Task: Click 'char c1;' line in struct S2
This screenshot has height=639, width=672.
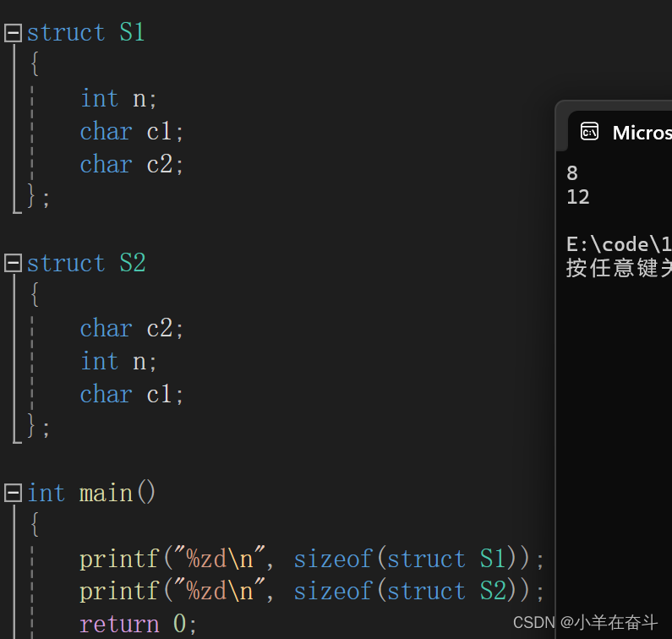Action: click(x=132, y=394)
